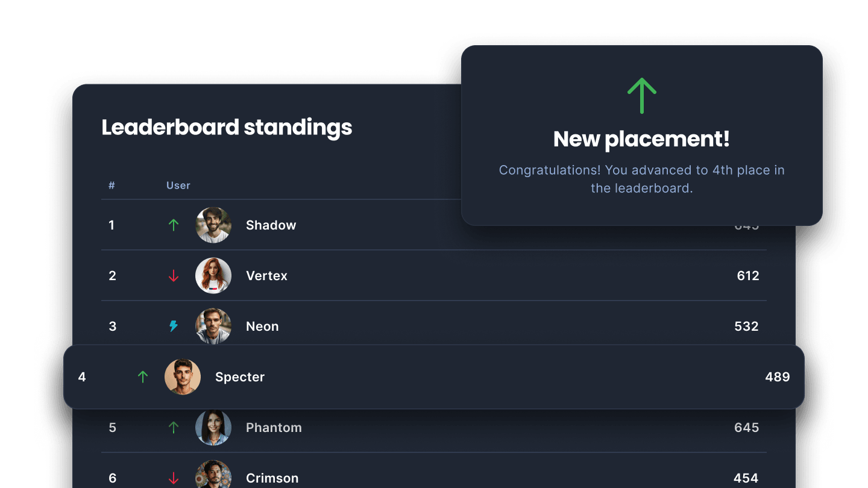Click the green up arrow beside Specter
This screenshot has width=868, height=488.
pos(143,377)
